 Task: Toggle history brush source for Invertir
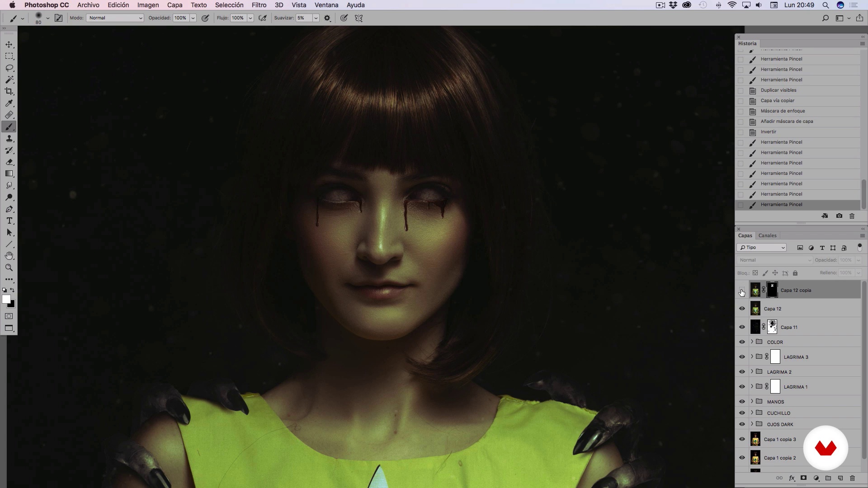(741, 132)
